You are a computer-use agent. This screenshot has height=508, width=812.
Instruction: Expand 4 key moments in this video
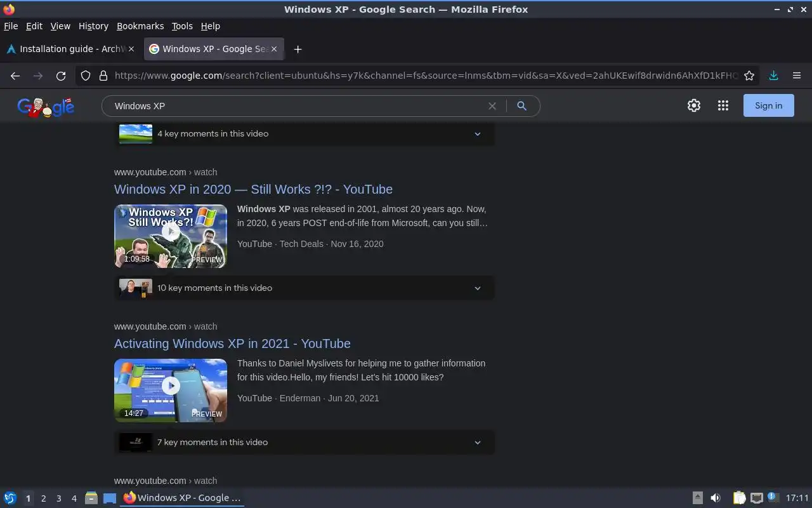[x=304, y=133]
